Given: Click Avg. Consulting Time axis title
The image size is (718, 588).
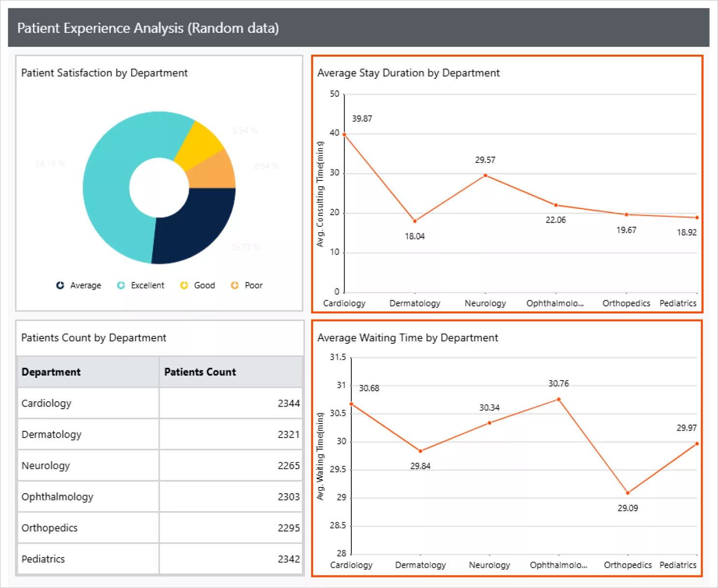Looking at the screenshot, I should tap(320, 194).
